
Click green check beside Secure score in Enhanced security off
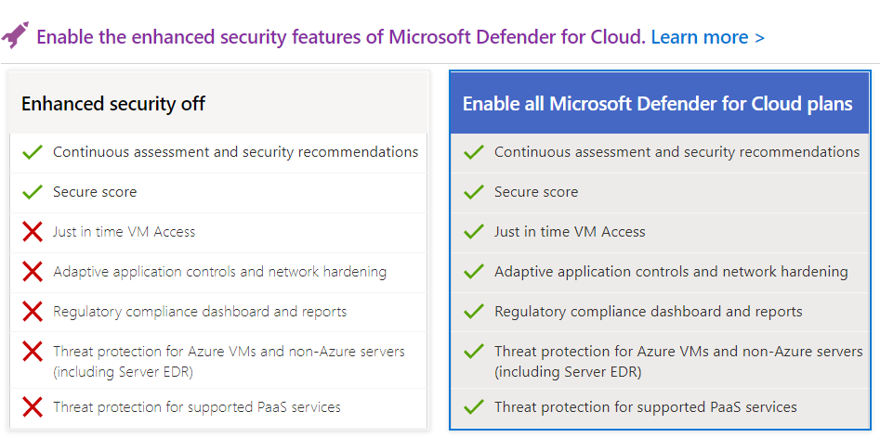tap(33, 192)
